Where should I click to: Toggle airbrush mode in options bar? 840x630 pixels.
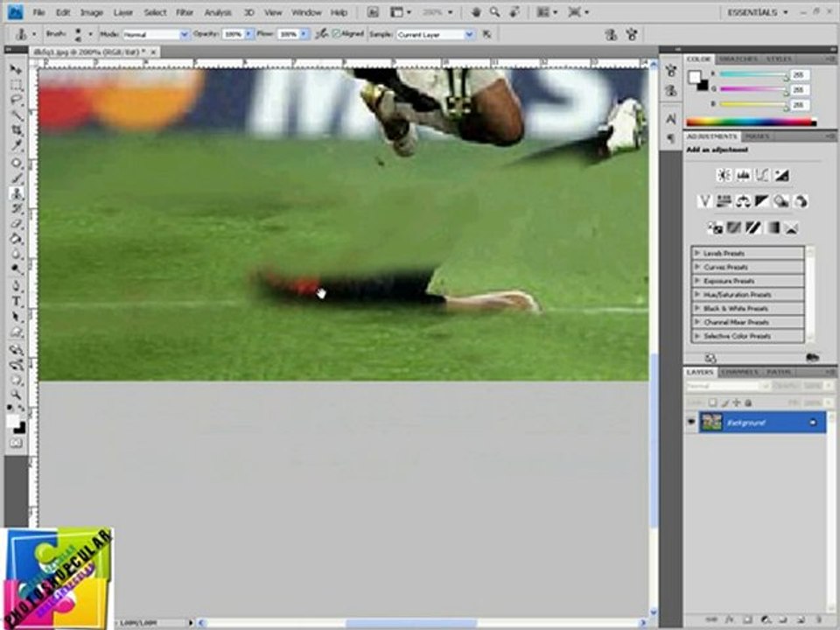coord(321,34)
